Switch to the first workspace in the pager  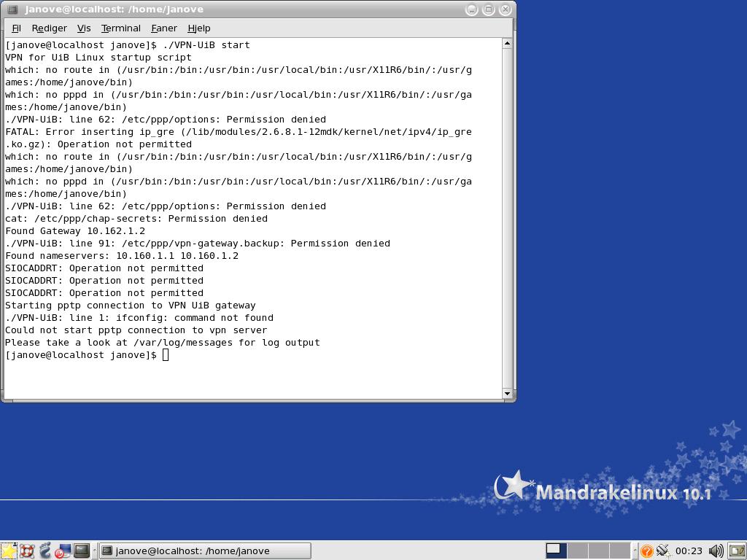556,551
